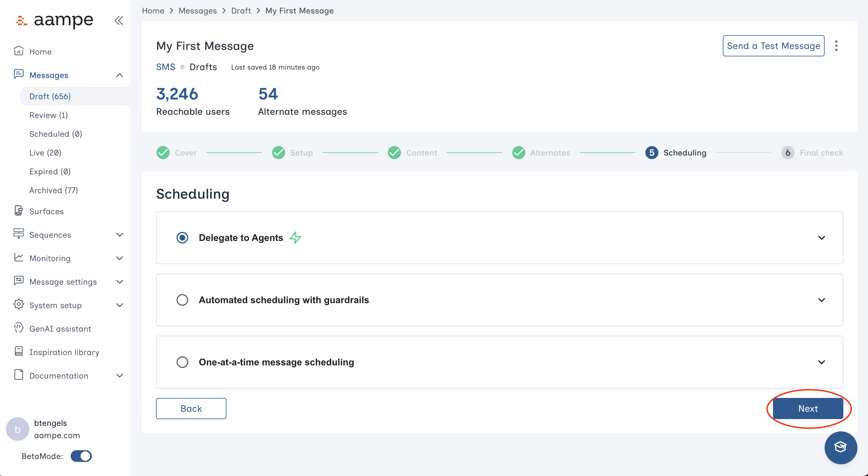The height and width of the screenshot is (476, 868).
Task: Click Send a Test Message button
Action: [773, 46]
